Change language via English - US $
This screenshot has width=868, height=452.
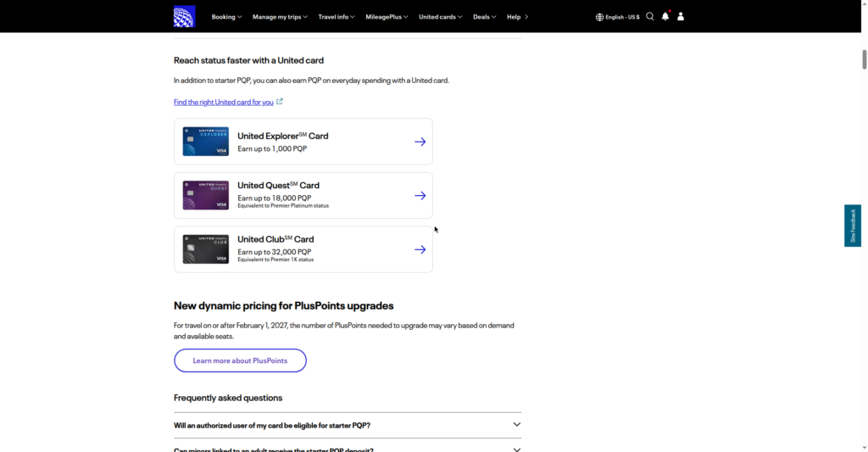(622, 17)
